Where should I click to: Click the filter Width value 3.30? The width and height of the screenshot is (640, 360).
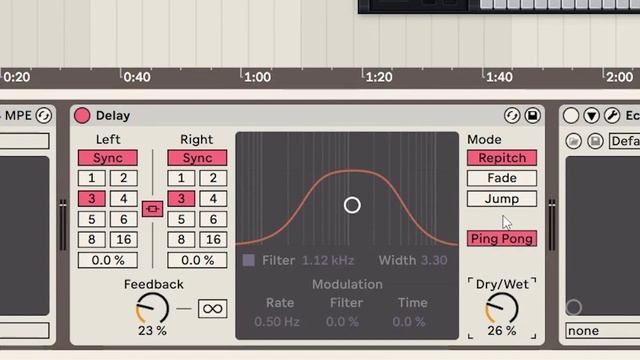[x=434, y=260]
